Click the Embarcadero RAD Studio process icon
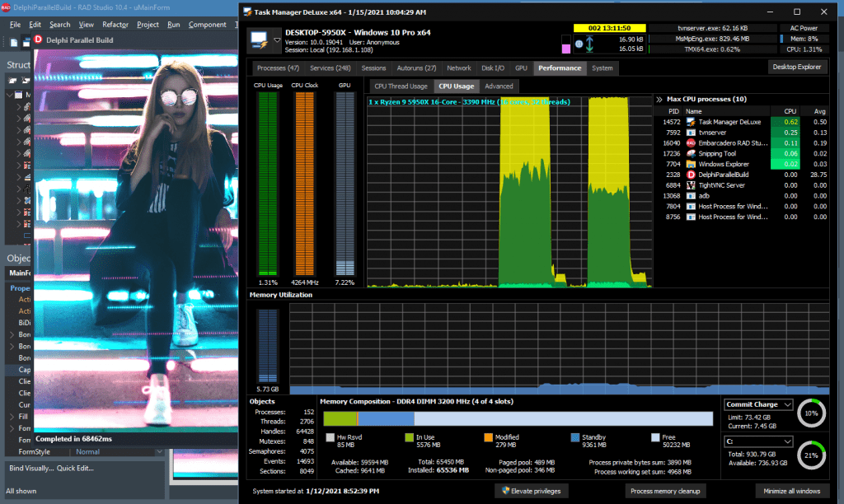The width and height of the screenshot is (844, 504). [x=691, y=143]
